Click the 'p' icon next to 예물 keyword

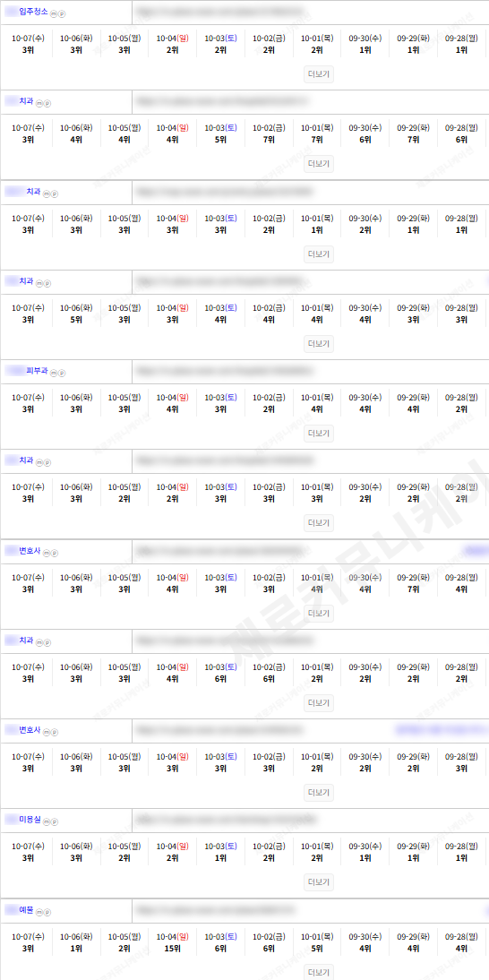[x=47, y=912]
